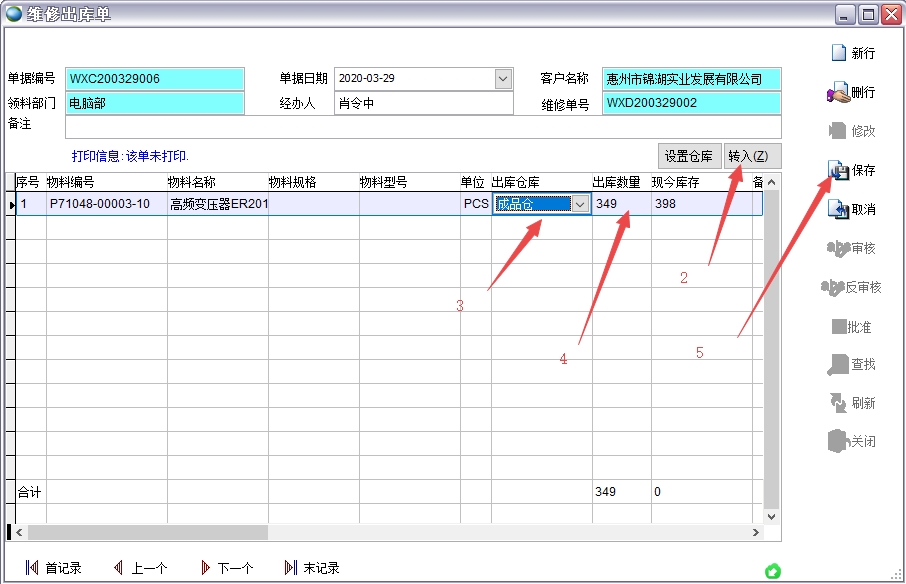Viewport: 906px width, 584px height.
Task: Click the 审核 audit icon
Action: pyautogui.click(x=849, y=248)
